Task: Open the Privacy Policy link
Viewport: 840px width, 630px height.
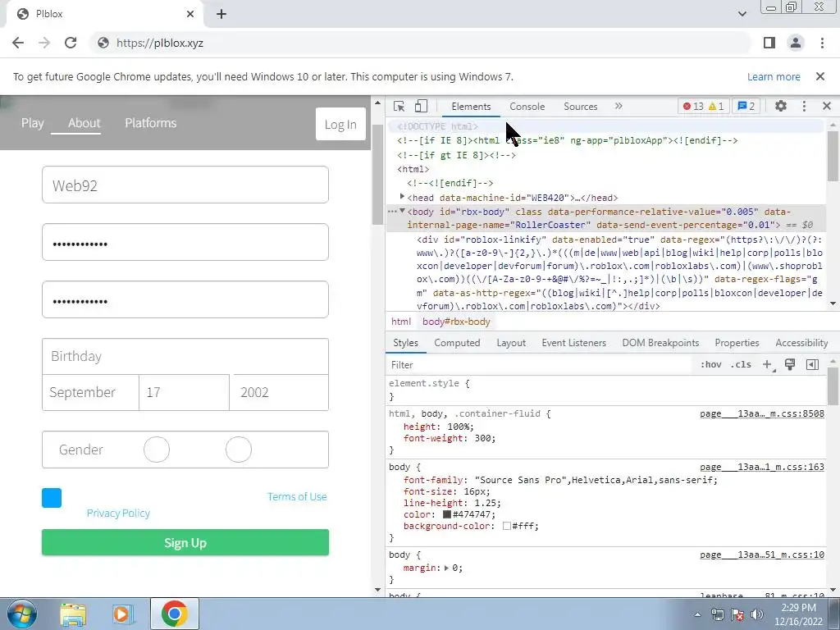Action: [118, 514]
